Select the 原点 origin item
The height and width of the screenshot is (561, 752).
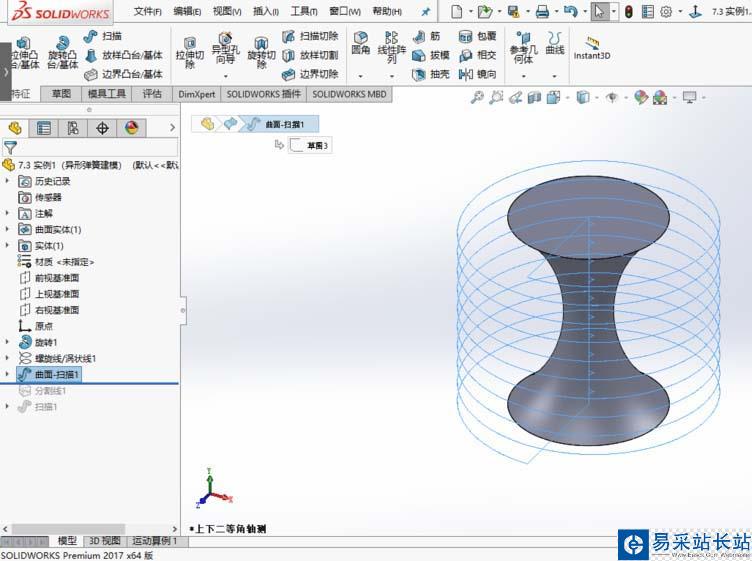(35, 326)
